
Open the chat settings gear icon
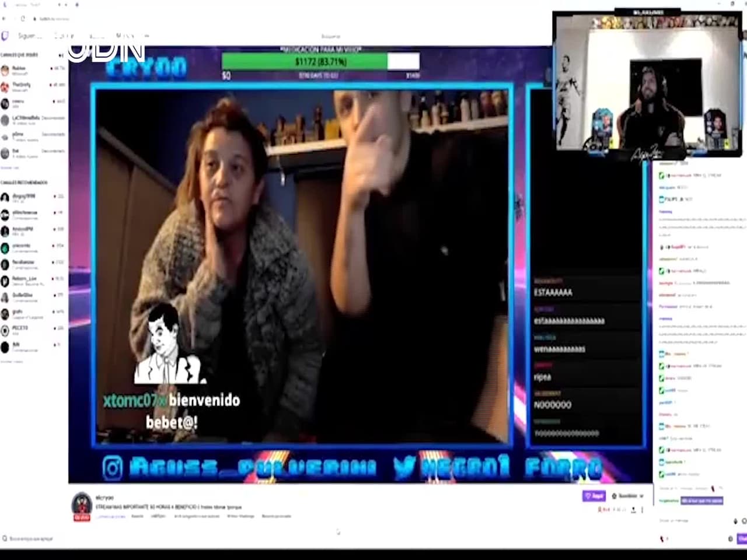point(730,538)
